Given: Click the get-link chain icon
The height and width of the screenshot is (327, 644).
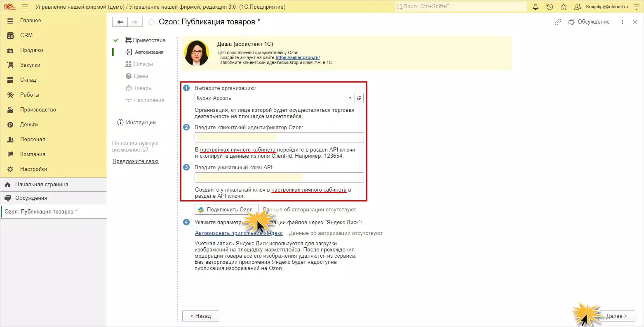Looking at the screenshot, I should pyautogui.click(x=558, y=22).
